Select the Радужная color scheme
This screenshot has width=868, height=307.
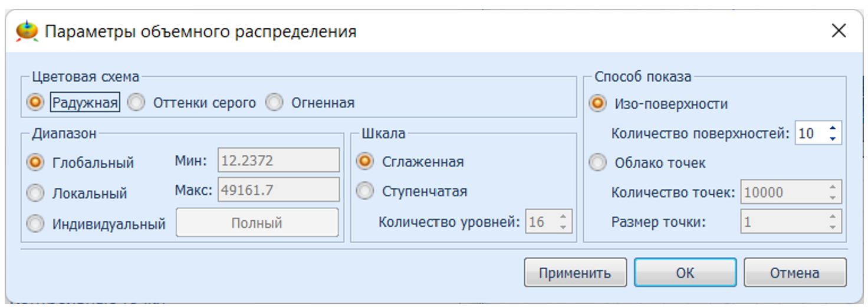(35, 103)
